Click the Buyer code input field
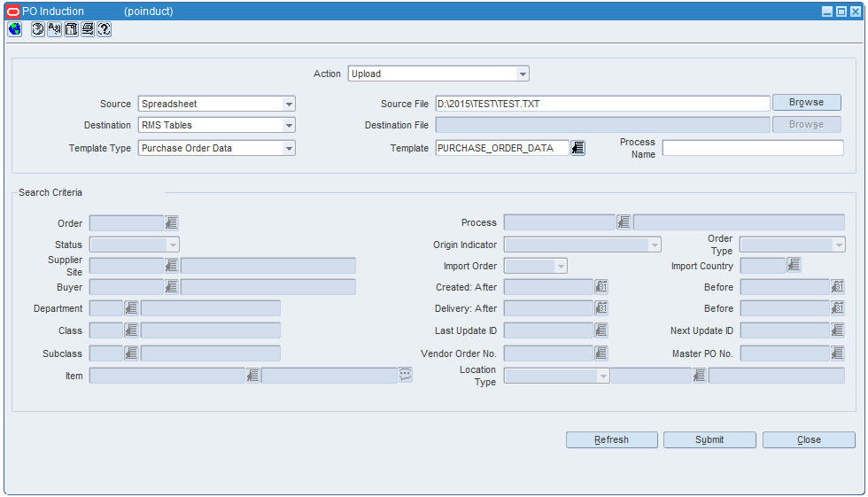Viewport: 868px width, 497px height. coord(126,287)
